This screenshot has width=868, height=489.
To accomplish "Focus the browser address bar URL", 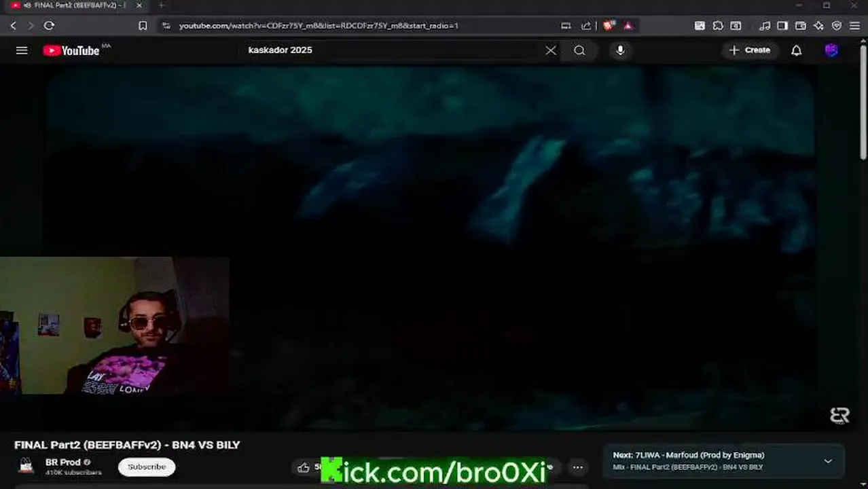I will (x=319, y=26).
